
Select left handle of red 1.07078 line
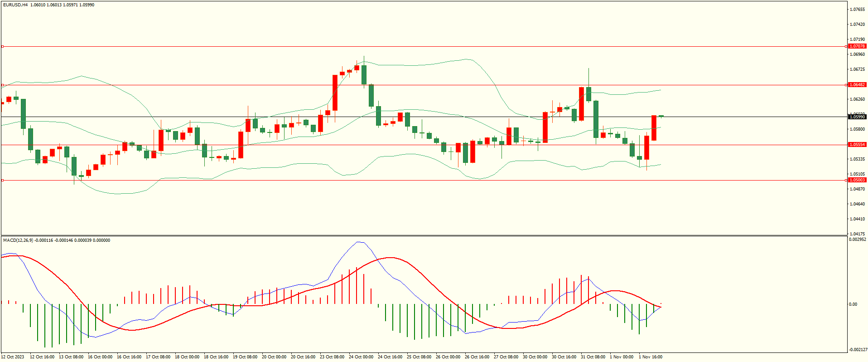2,46
